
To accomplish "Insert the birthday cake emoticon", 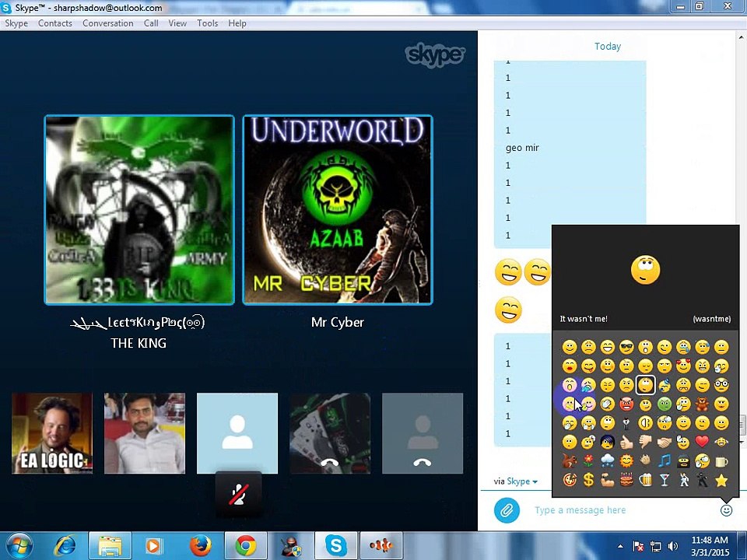I will 626,480.
